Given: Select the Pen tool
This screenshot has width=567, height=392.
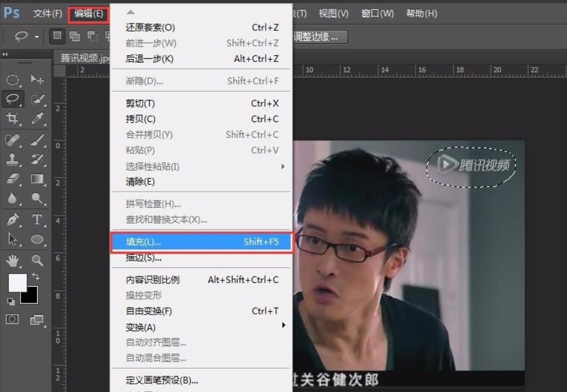Looking at the screenshot, I should (12, 220).
